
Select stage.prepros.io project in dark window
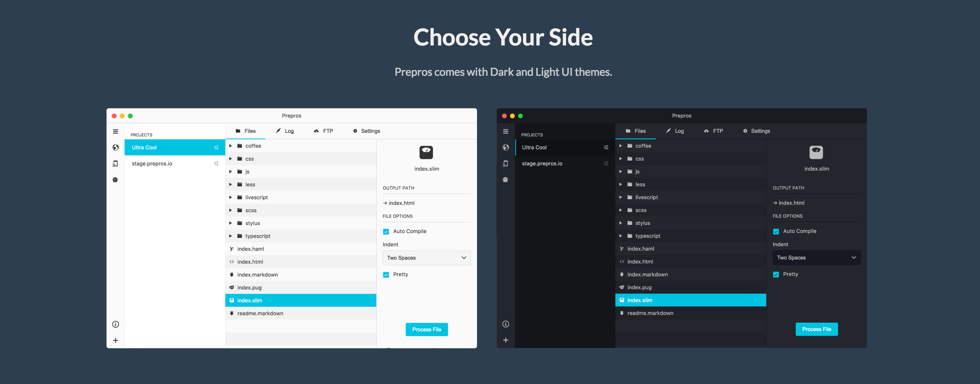565,163
